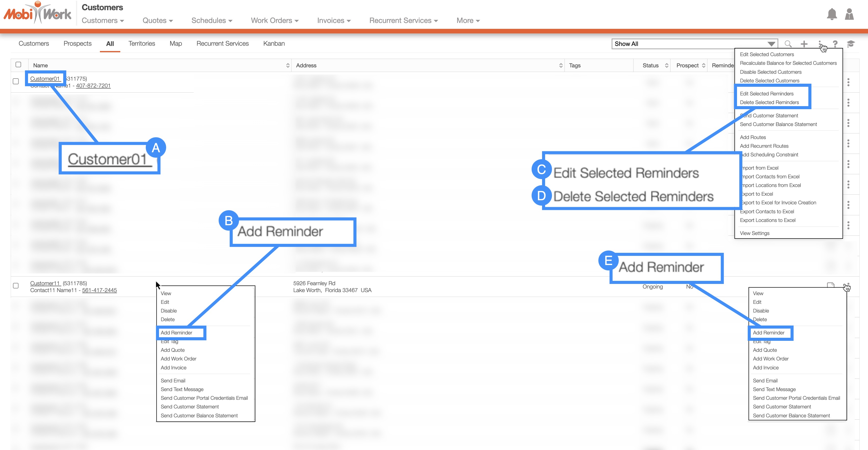Tick the Customer11 row checkbox

coord(16,286)
